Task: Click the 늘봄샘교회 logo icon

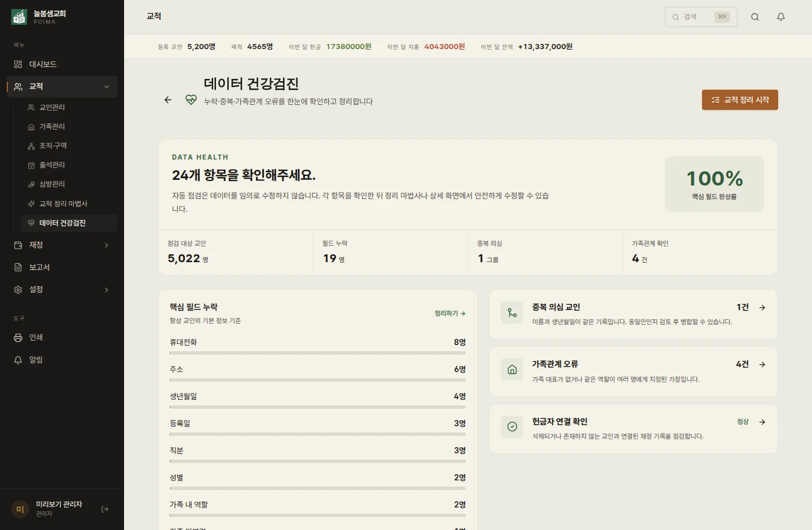Action: 19,17
